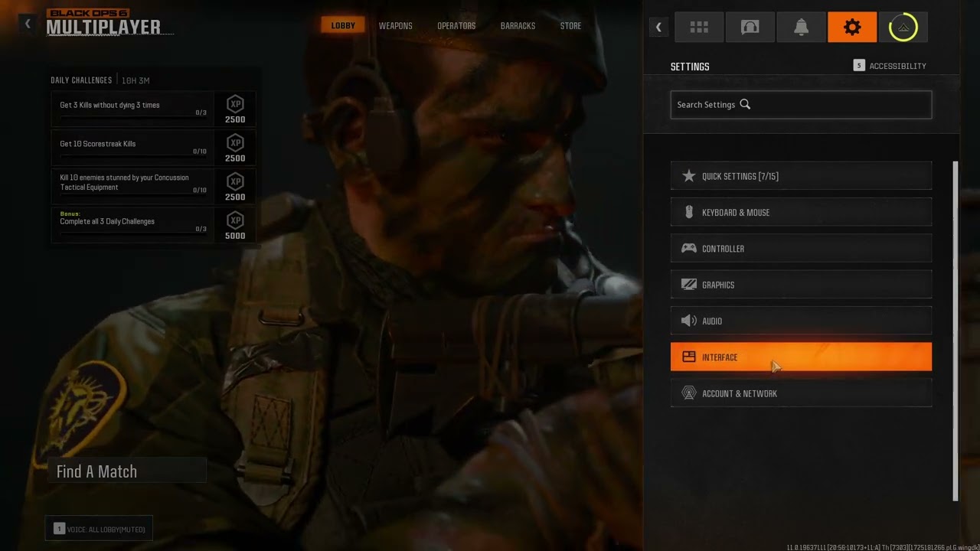Open Quick Settings [7/15]
The width and height of the screenshot is (980, 551).
tap(801, 176)
